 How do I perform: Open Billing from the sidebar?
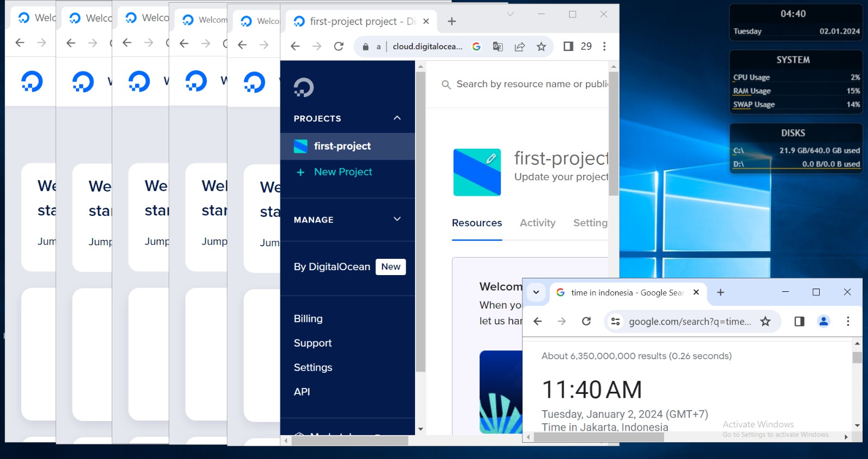point(308,319)
